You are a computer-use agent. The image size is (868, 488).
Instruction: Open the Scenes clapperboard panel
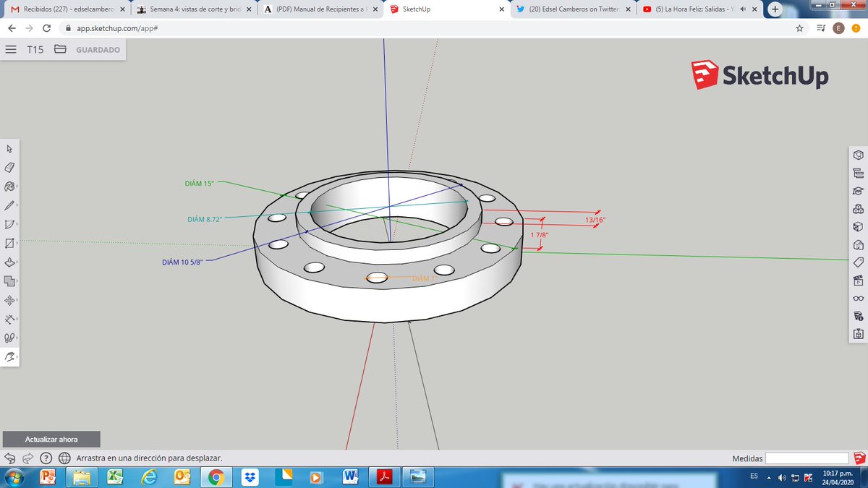pyautogui.click(x=858, y=281)
